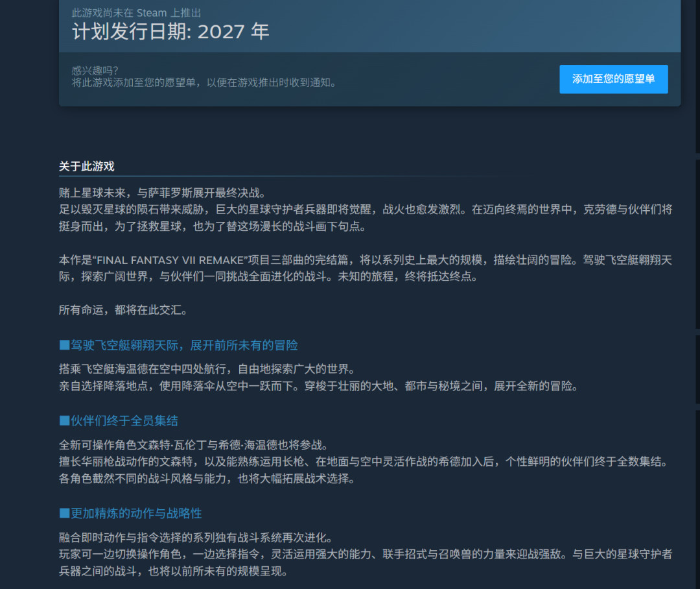This screenshot has height=589, width=700.
Task: Click the line starting 挺身而出，为了拯救星球
Action: [x=215, y=226]
